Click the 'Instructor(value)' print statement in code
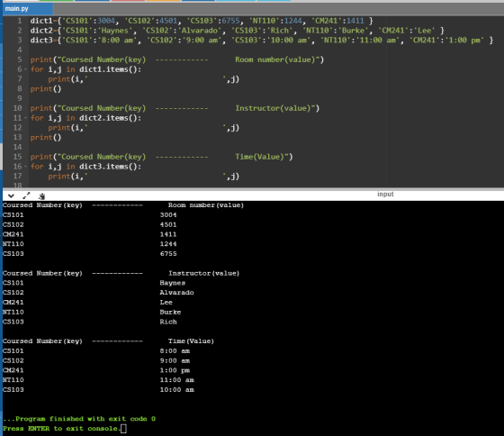This screenshot has height=436, width=504. point(175,108)
